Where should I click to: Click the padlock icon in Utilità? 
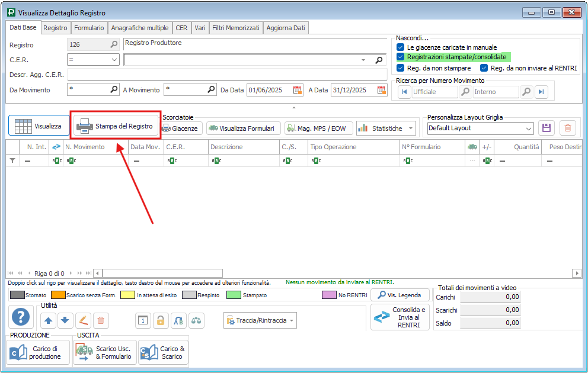pos(160,320)
